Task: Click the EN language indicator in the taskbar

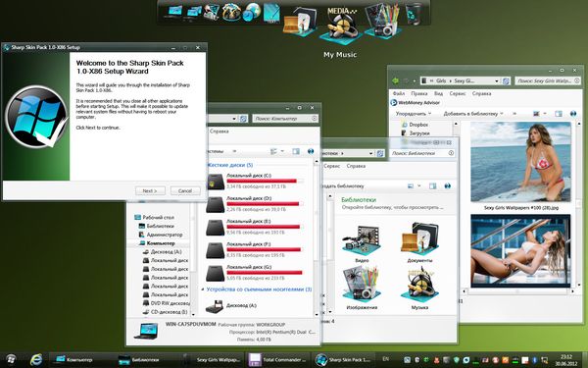Action: (x=385, y=359)
